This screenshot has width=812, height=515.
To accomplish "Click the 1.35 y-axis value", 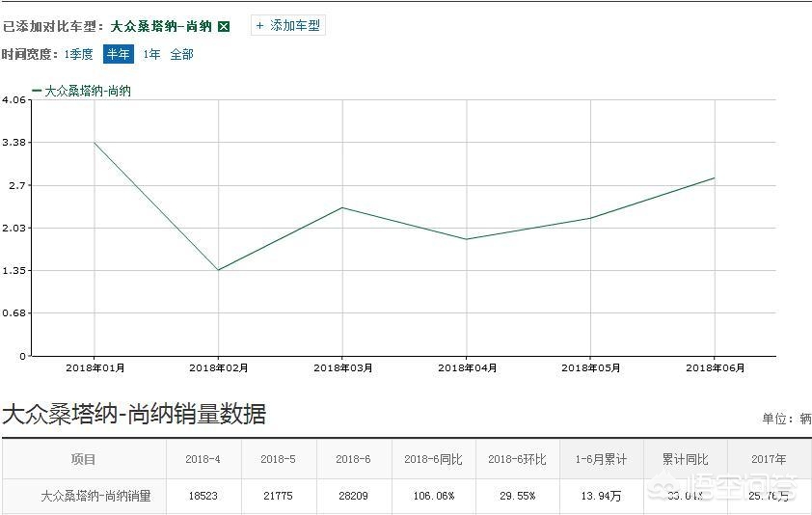I will [x=14, y=270].
